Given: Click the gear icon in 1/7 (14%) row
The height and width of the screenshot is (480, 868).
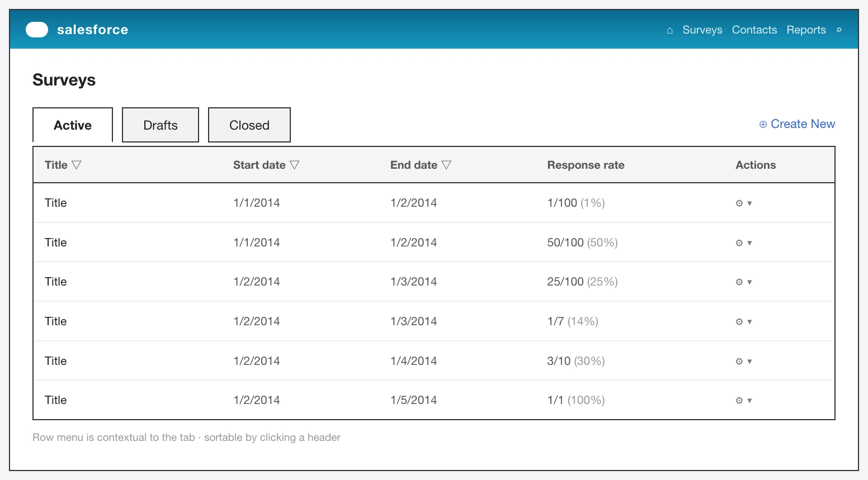Looking at the screenshot, I should [x=739, y=322].
